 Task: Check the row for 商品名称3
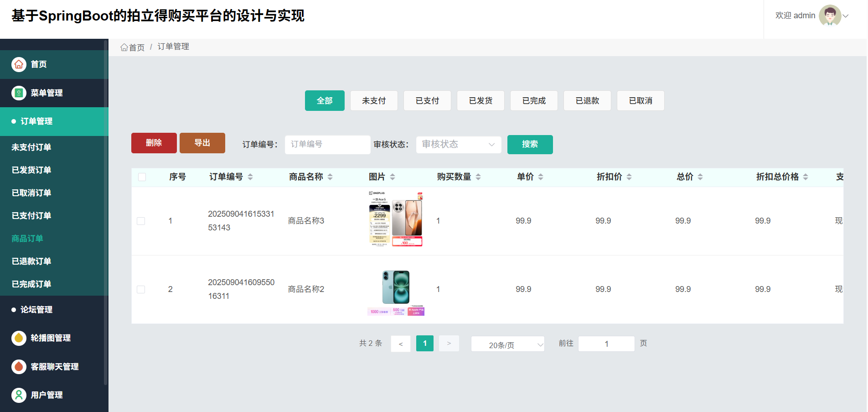click(141, 221)
